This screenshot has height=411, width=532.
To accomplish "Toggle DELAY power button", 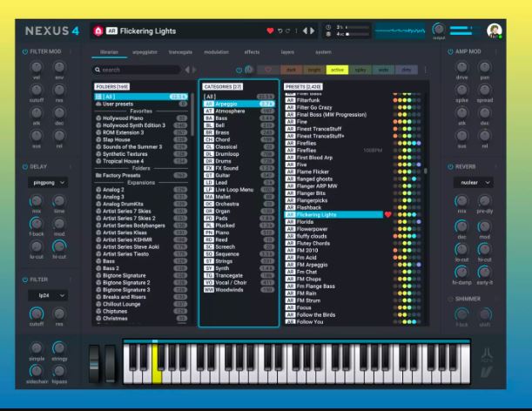I will (24, 166).
